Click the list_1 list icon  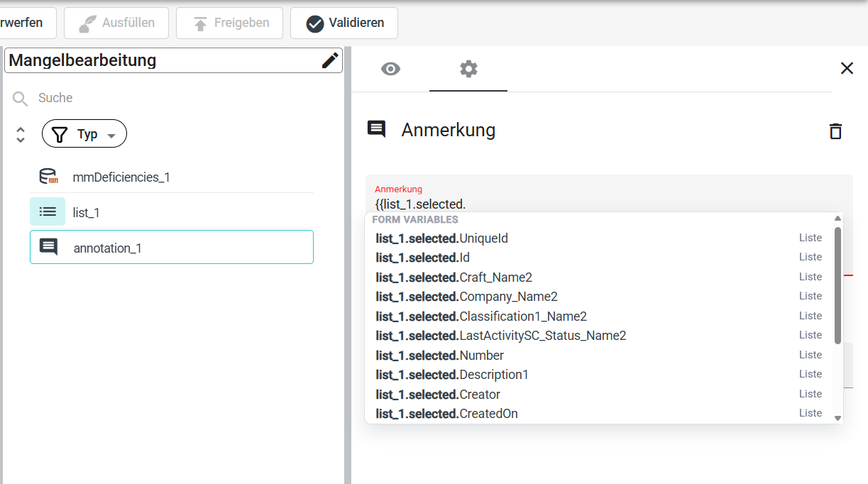(x=48, y=211)
